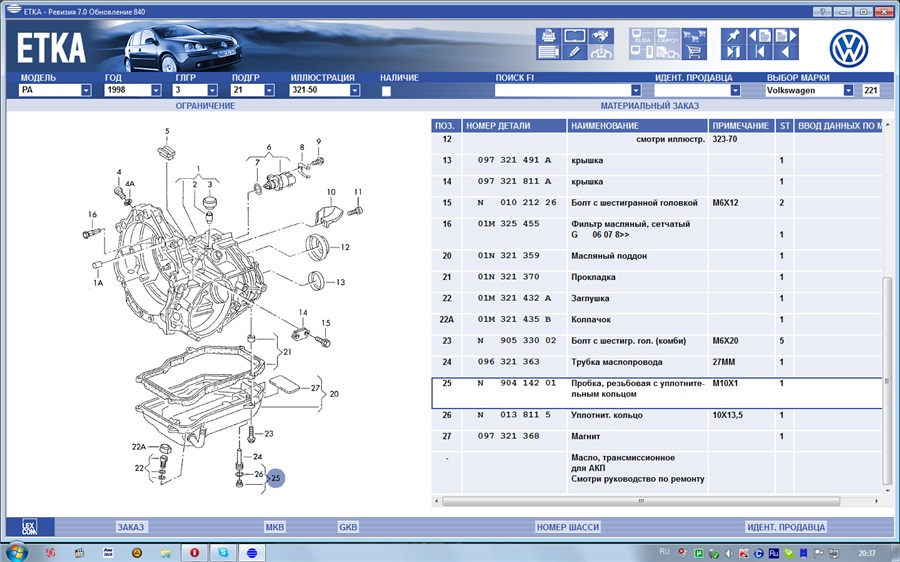Click the RU language indicator in tray
Image resolution: width=900 pixels, height=562 pixels.
664,551
